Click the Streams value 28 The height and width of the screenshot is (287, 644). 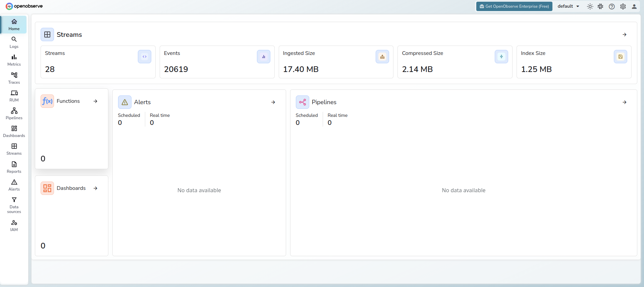pyautogui.click(x=50, y=69)
